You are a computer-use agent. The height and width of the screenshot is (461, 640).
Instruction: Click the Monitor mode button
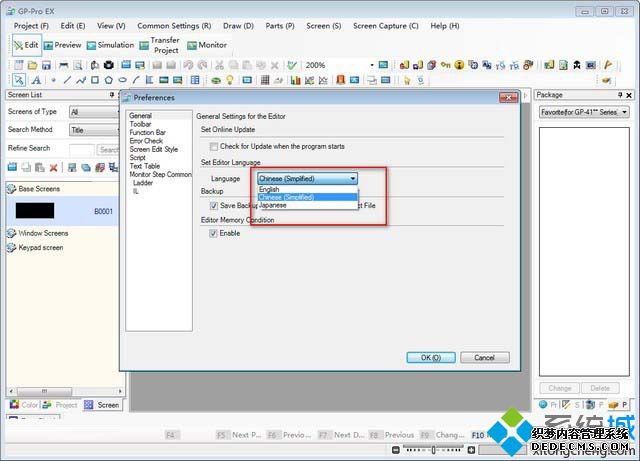point(207,45)
